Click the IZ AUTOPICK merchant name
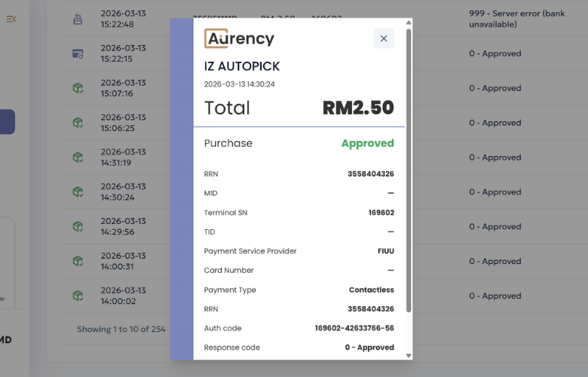This screenshot has height=377, width=588. click(242, 66)
